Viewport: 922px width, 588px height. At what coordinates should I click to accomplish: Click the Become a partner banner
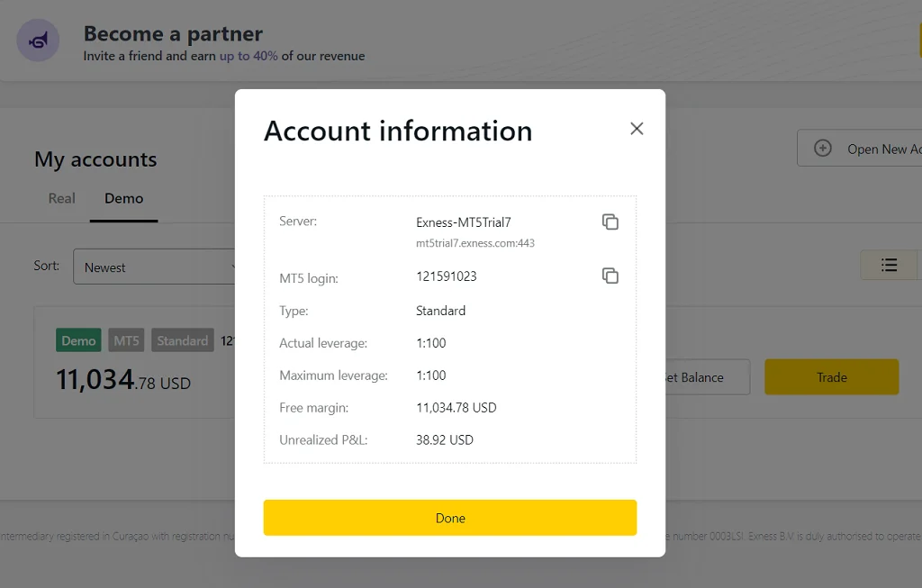pyautogui.click(x=172, y=33)
